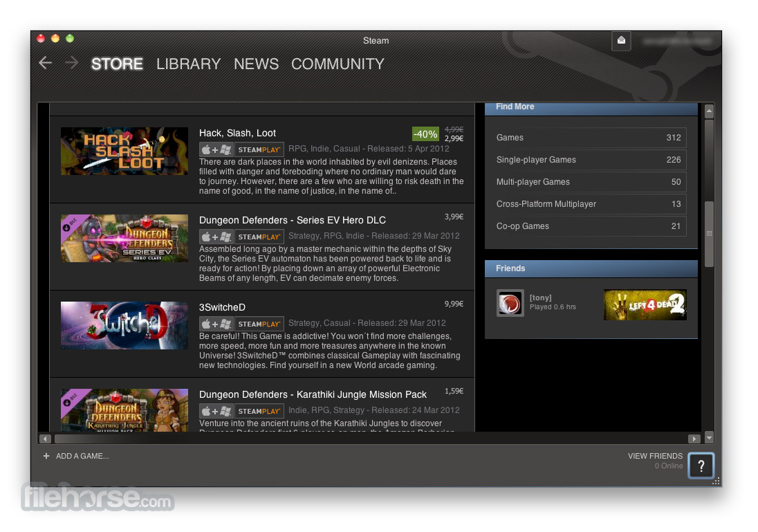The image size is (758, 532).
Task: Click the 3,99€ price of Series EV DLC
Action: coord(454,217)
